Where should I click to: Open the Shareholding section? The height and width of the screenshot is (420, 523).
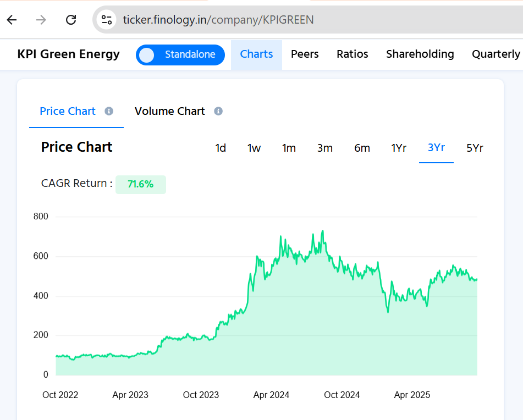point(420,54)
